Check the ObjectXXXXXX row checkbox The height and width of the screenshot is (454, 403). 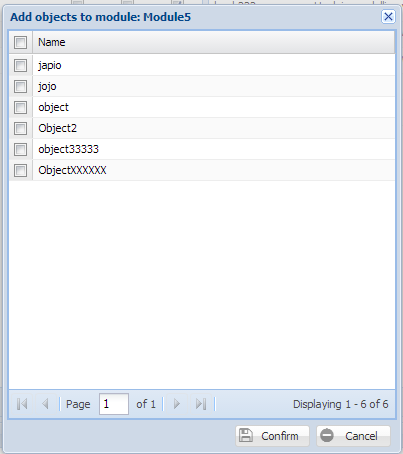[20, 170]
